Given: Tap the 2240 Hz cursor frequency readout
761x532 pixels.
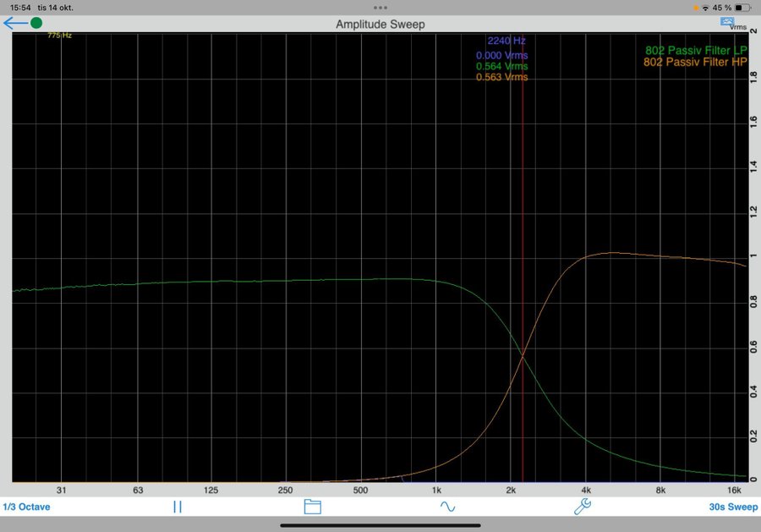Looking at the screenshot, I should tap(506, 41).
